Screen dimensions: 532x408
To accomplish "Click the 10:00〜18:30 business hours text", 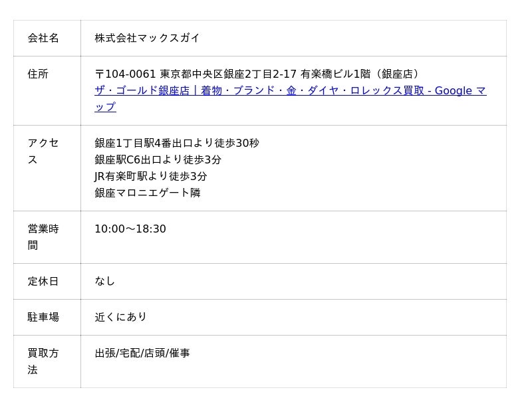I will point(130,229).
